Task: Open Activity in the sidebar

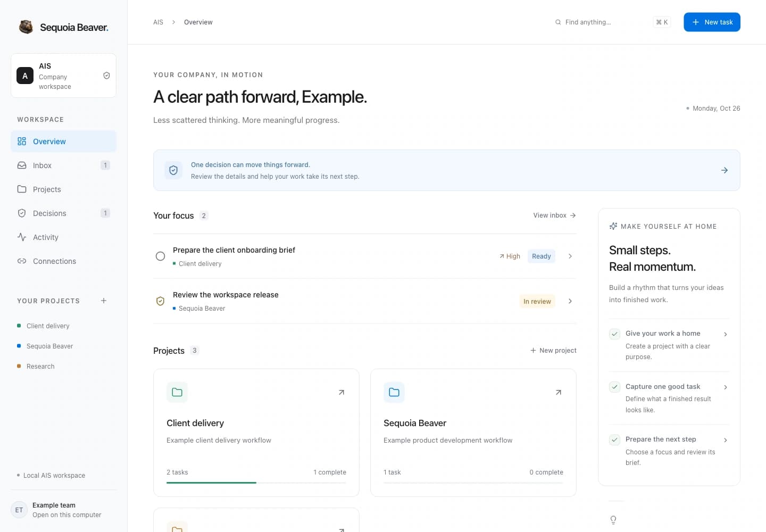Action: 63,237
